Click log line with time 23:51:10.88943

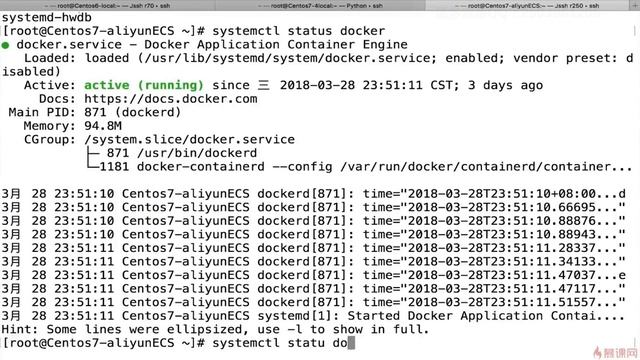click(x=313, y=234)
